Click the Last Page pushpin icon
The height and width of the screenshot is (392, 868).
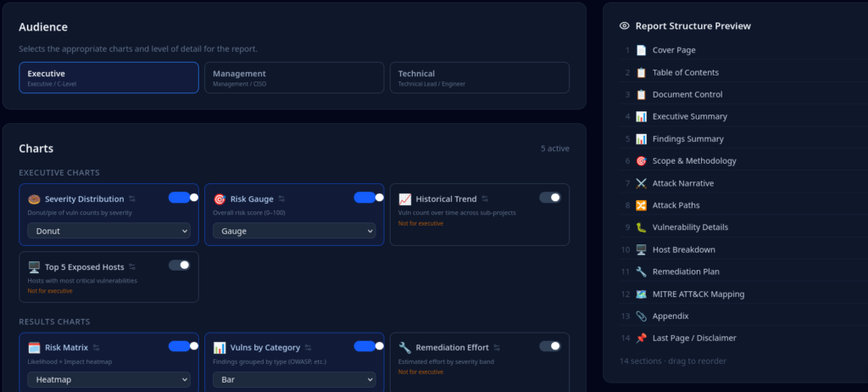pyautogui.click(x=641, y=338)
